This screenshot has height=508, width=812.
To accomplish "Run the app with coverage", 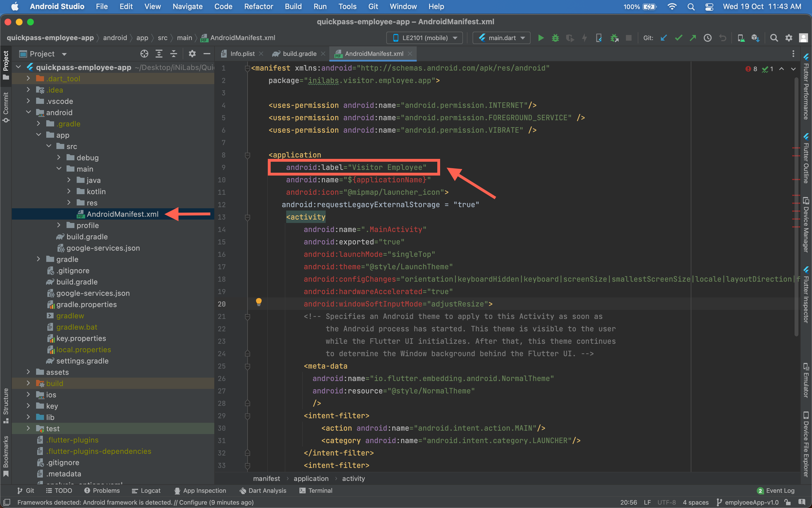I will (570, 38).
